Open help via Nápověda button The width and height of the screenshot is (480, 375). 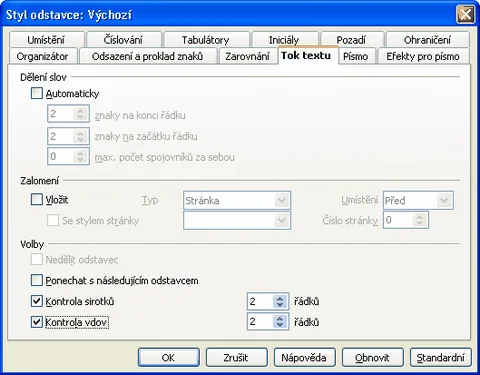pos(305,357)
